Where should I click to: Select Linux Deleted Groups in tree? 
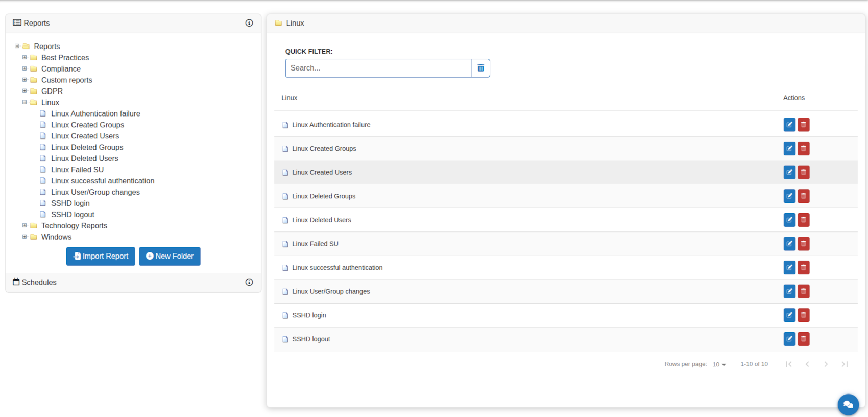click(x=87, y=147)
